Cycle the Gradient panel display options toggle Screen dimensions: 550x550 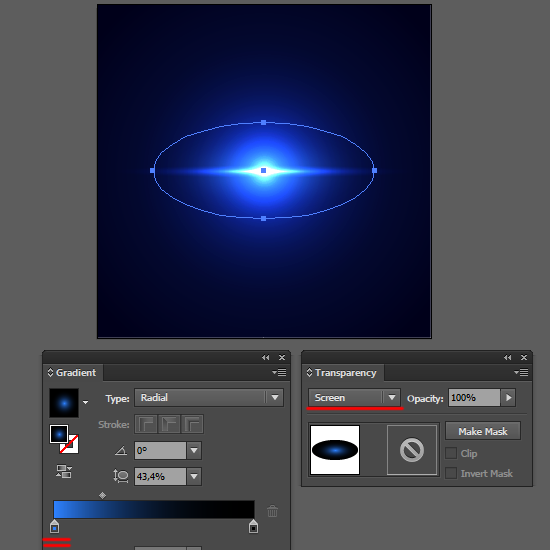coord(50,373)
